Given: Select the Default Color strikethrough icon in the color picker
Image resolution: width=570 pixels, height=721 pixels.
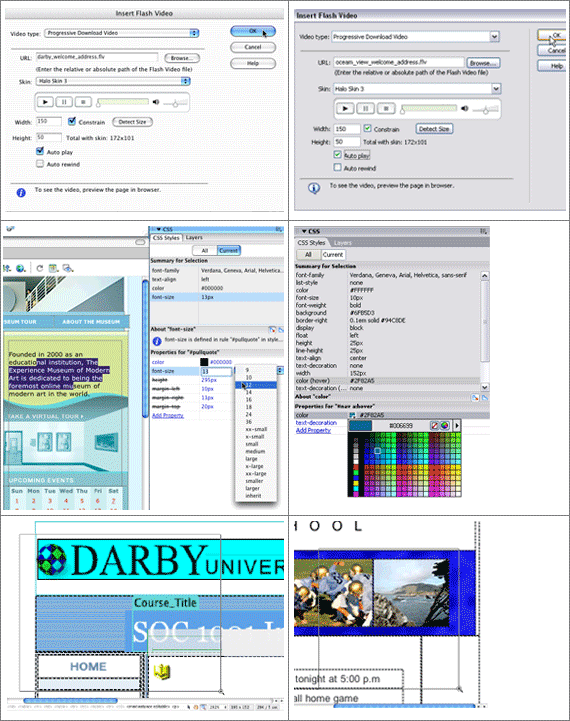Looking at the screenshot, I should [434, 425].
